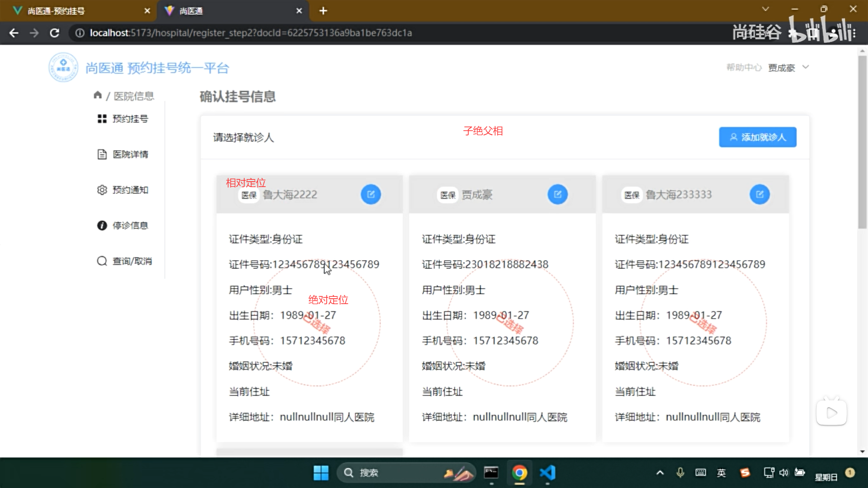Select the 鲁大海2222 patient card
The height and width of the screenshot is (488, 868).
point(309,316)
